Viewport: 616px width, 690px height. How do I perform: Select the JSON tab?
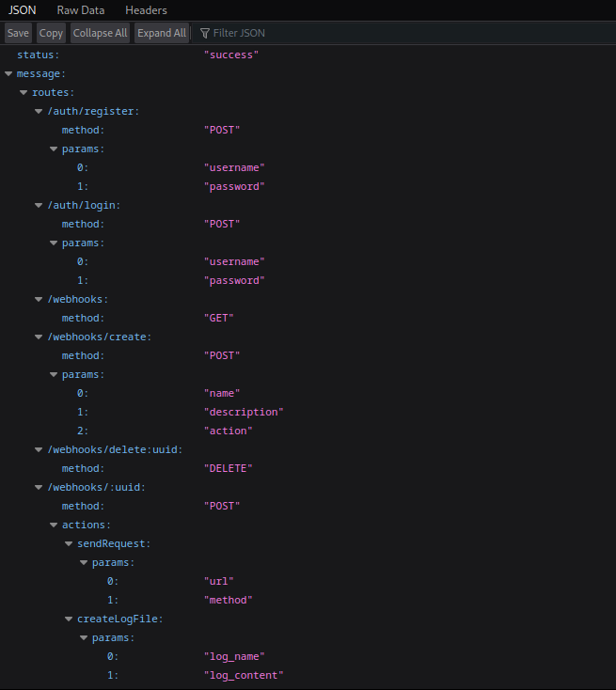click(x=23, y=10)
